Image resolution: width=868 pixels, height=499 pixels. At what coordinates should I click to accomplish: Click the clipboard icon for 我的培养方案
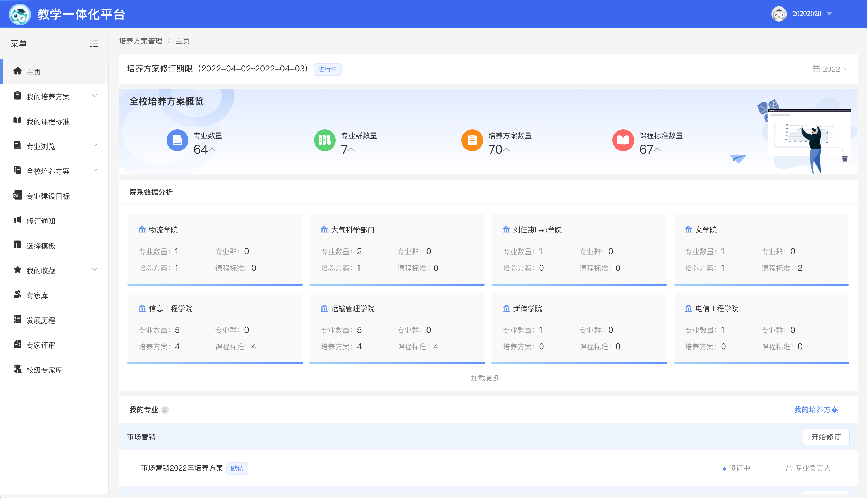tap(18, 96)
